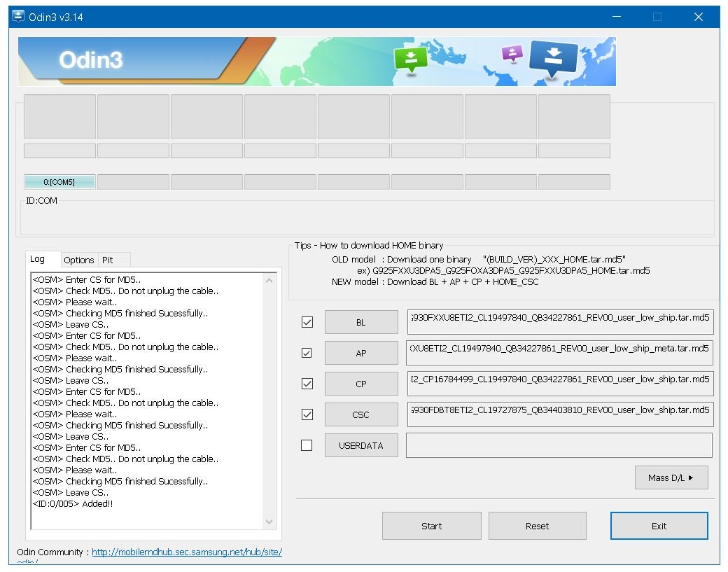Click the Odin3 logo text in banner
This screenshot has height=572, width=728.
[x=91, y=60]
